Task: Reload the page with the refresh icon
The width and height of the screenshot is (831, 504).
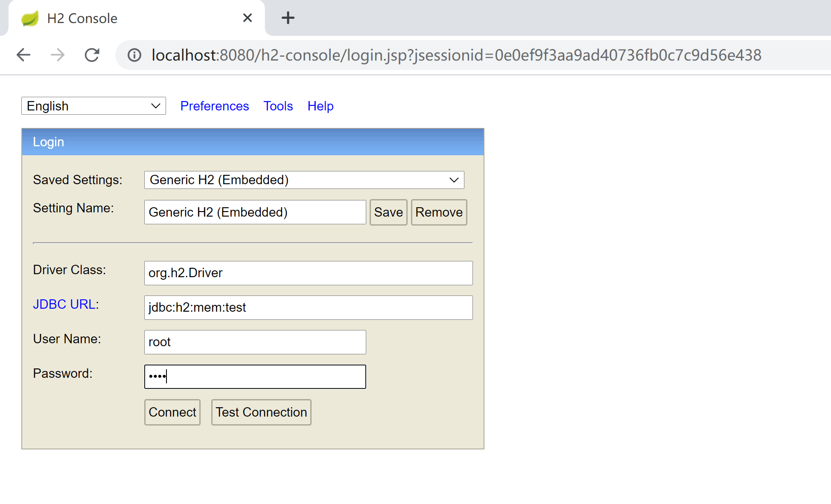Action: 92,55
